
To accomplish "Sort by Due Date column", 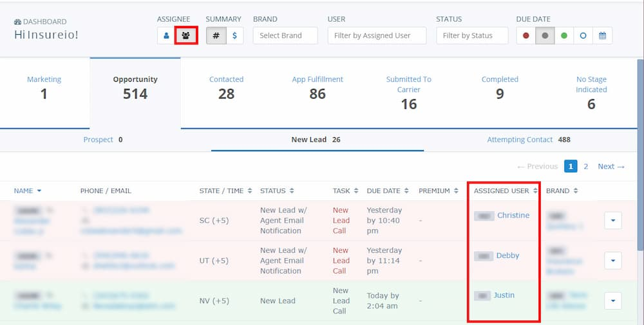I will (388, 190).
